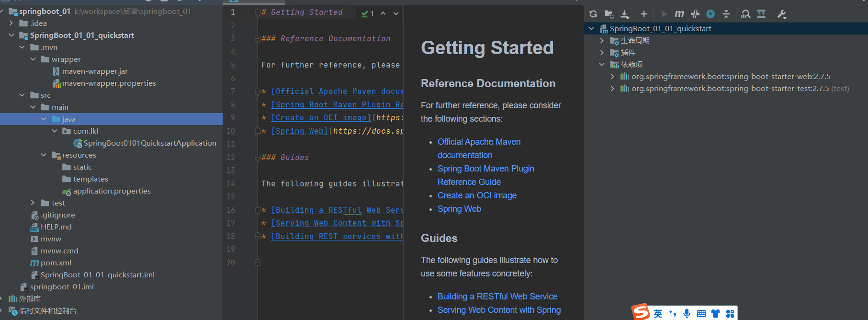Open the .gitignore file
This screenshot has height=320, width=868.
point(58,215)
